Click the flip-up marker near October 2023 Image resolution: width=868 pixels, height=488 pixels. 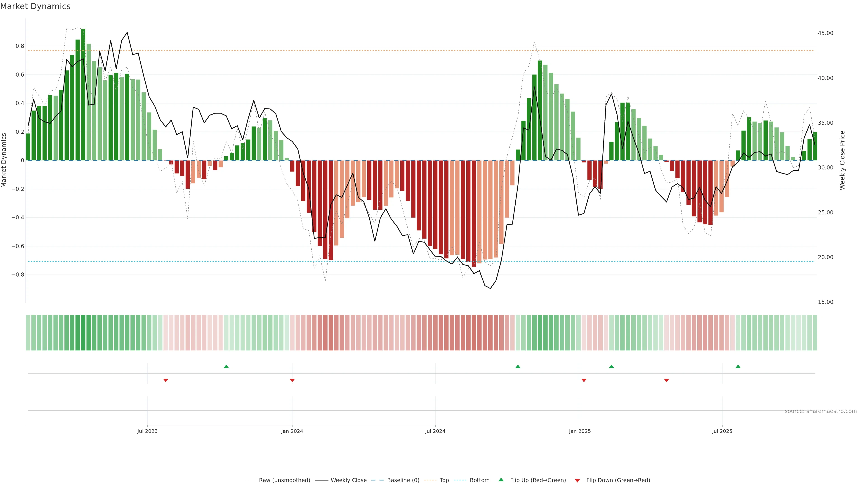[226, 366]
